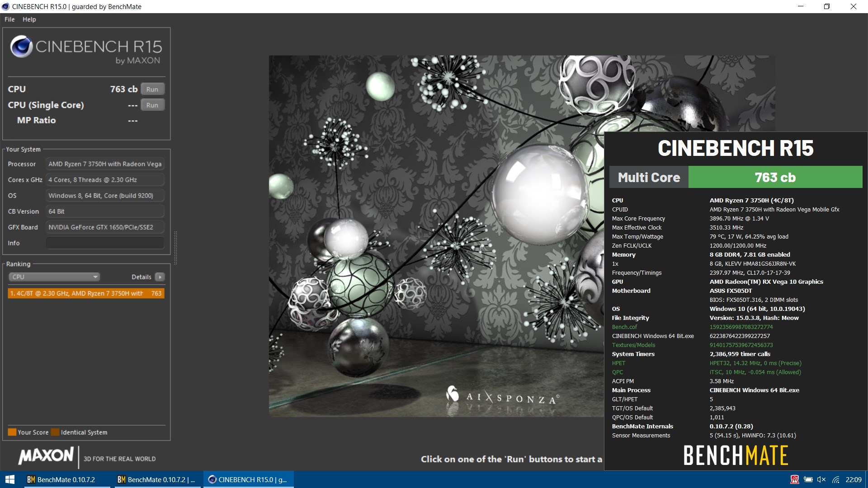Viewport: 868px width, 488px height.
Task: Open the Ranking CPU dropdown
Action: tap(54, 277)
